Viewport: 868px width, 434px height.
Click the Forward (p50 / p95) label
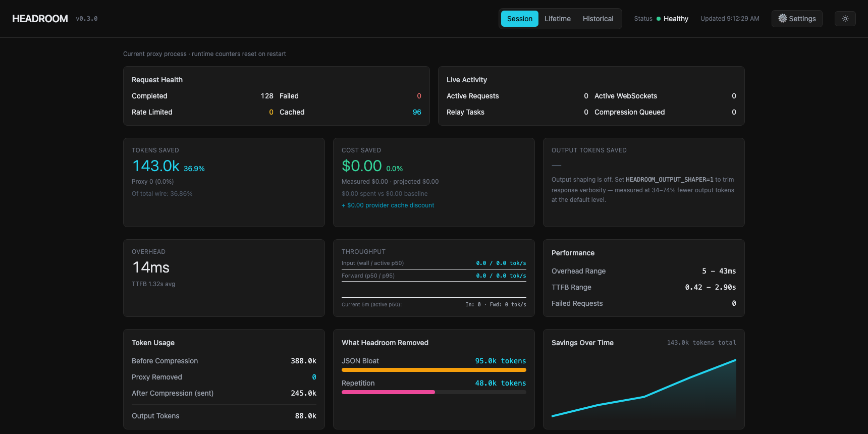[x=368, y=276]
